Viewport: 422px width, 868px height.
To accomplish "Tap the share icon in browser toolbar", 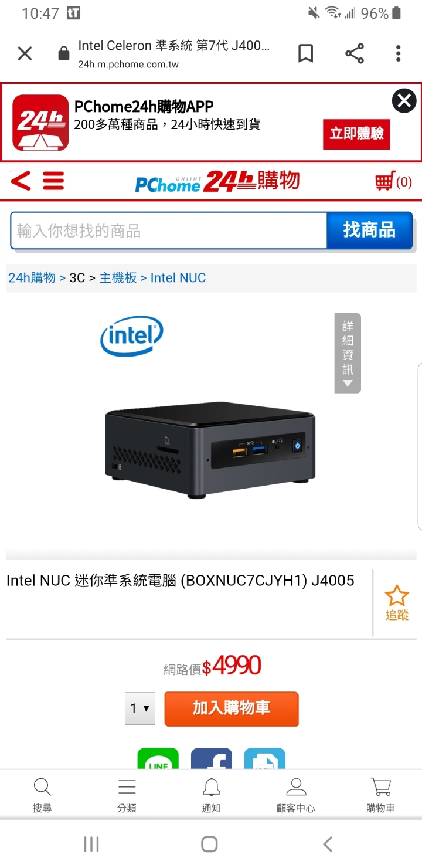I will (354, 54).
